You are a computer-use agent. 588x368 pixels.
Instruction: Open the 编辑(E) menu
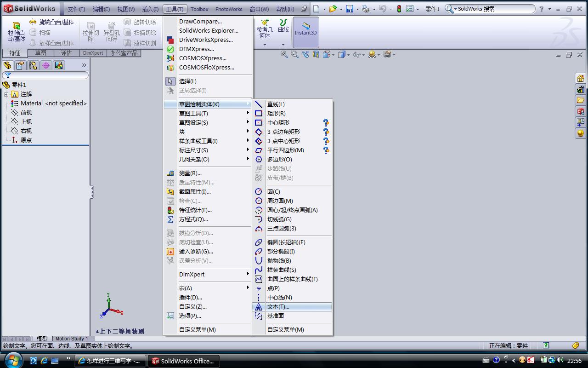point(101,9)
